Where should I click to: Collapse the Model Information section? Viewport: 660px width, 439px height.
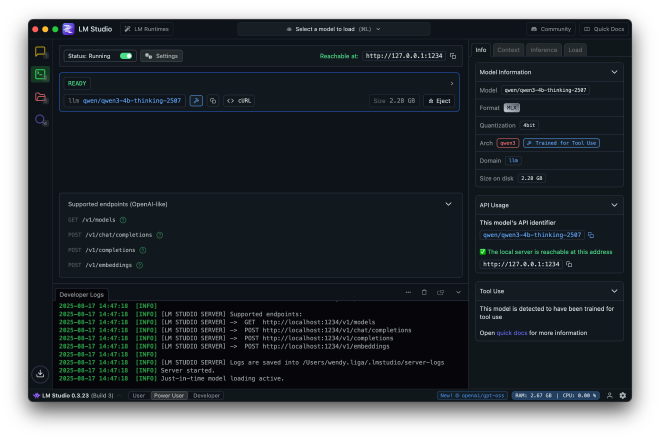(614, 72)
